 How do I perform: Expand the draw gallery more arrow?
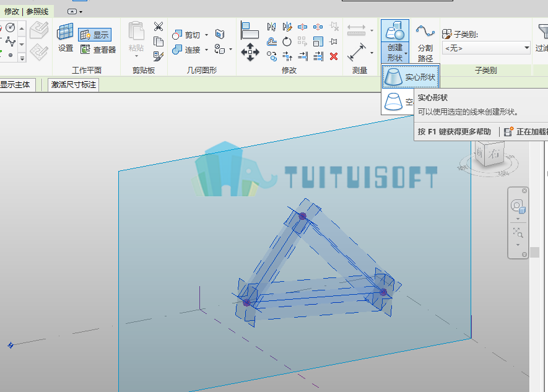tap(22, 58)
